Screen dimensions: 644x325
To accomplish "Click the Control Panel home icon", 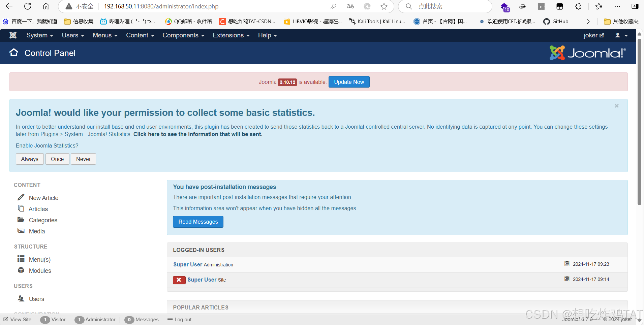I will click(x=14, y=52).
